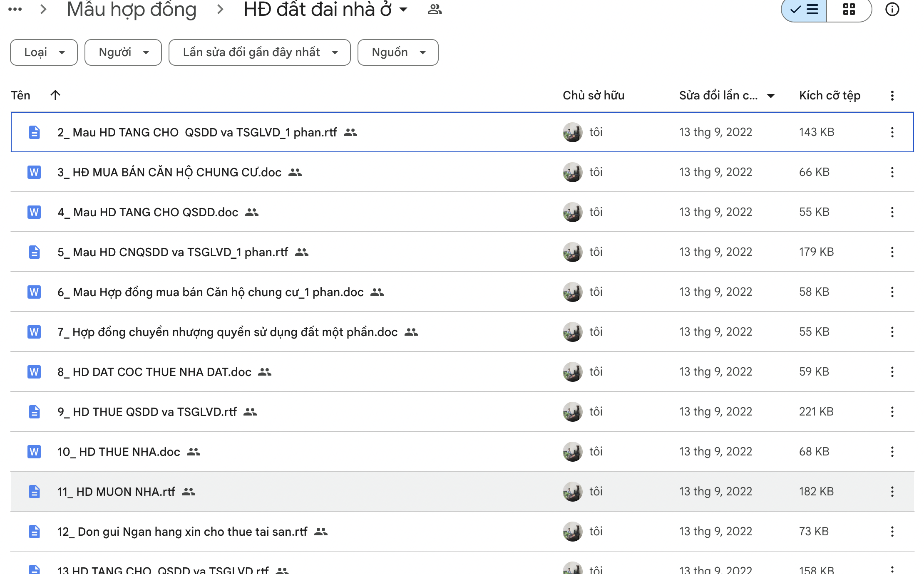Open more actions for 11_ HD MUON NHA.rtf
The image size is (924, 574).
[x=892, y=492]
